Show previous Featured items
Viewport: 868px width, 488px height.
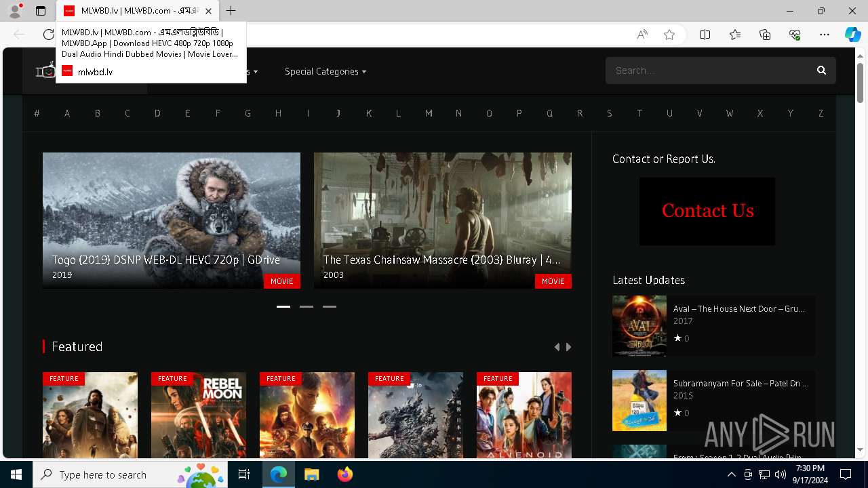557,347
